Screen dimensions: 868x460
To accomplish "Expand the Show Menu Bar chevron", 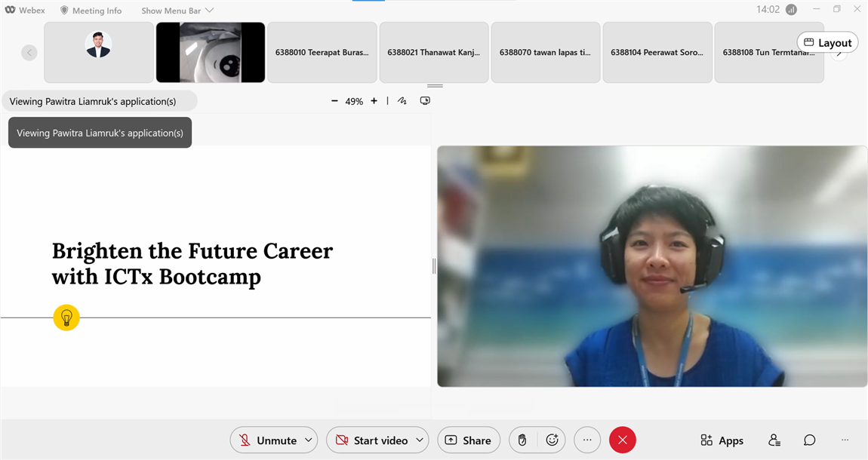I will 210,11.
